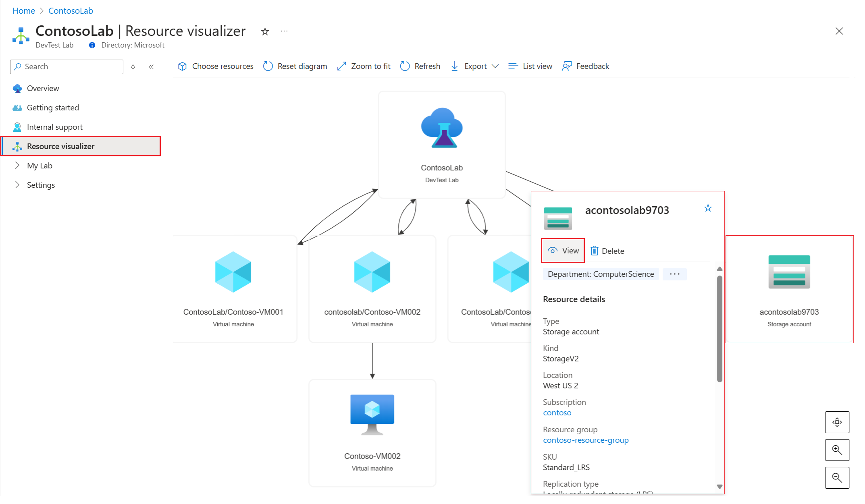865x504 pixels.
Task: Click the details panel scroll up arrow
Action: click(x=719, y=269)
